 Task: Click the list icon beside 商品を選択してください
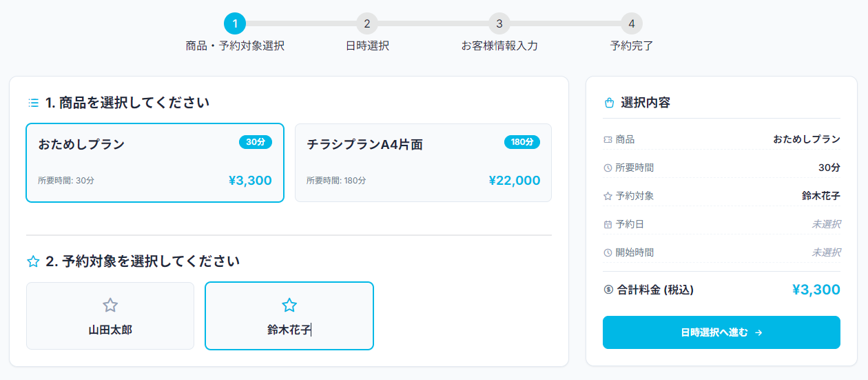(x=33, y=103)
